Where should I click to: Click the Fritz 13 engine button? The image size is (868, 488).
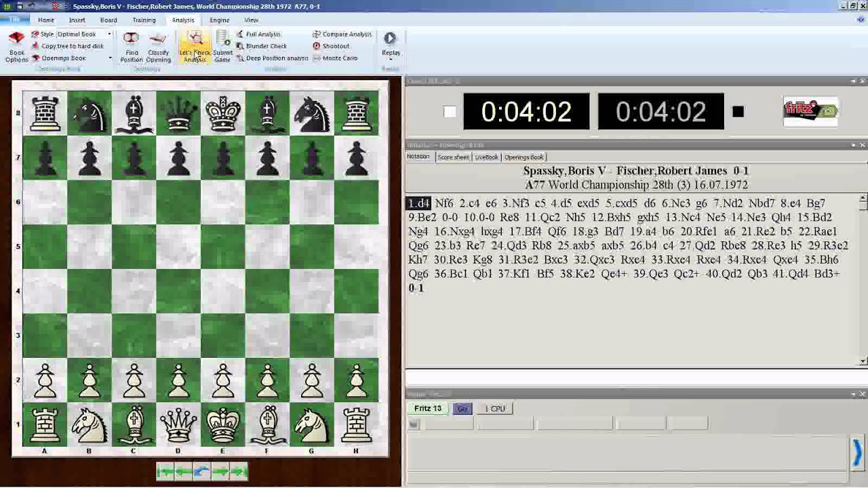pos(428,409)
